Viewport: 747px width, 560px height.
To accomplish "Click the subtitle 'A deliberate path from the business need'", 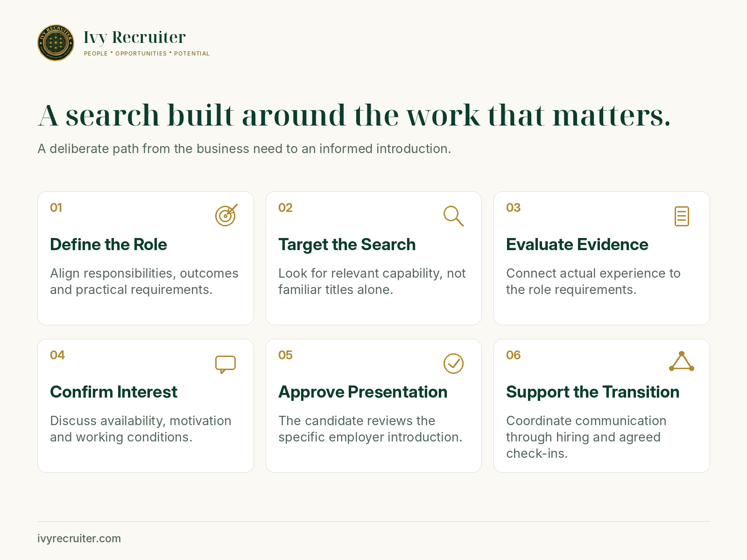I will 244,149.
